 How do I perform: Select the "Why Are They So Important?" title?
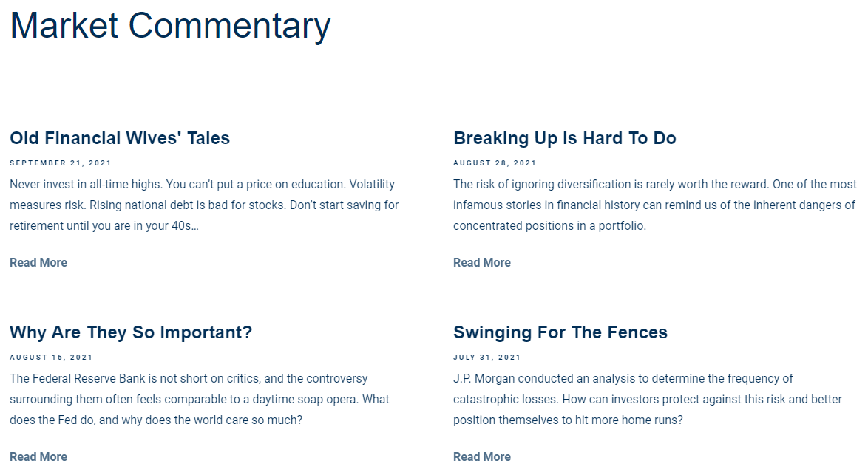[131, 332]
